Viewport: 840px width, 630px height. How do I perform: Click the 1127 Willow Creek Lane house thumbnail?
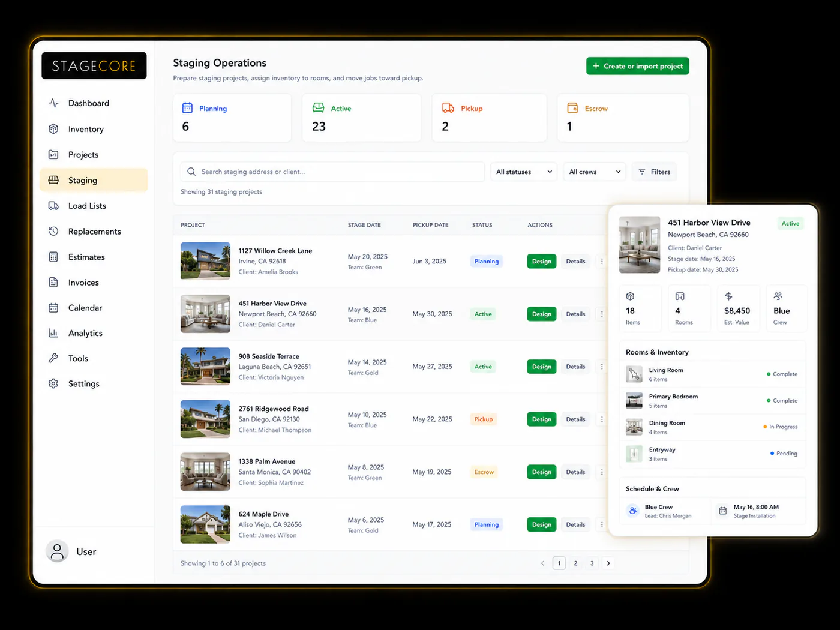[x=205, y=261]
